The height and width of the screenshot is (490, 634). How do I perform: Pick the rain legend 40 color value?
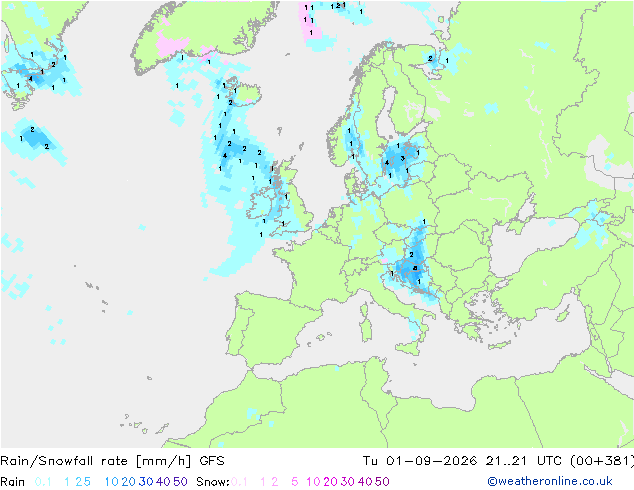point(163,482)
